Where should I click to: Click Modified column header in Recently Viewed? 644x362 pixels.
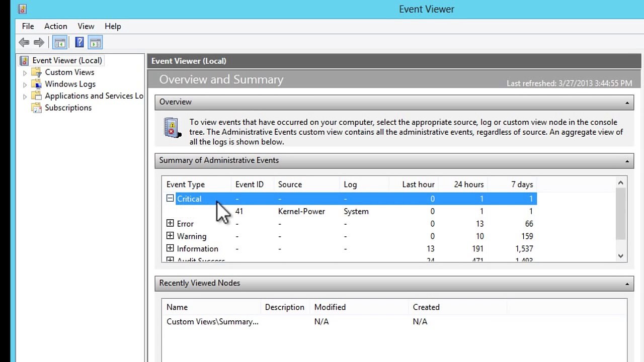359,307
